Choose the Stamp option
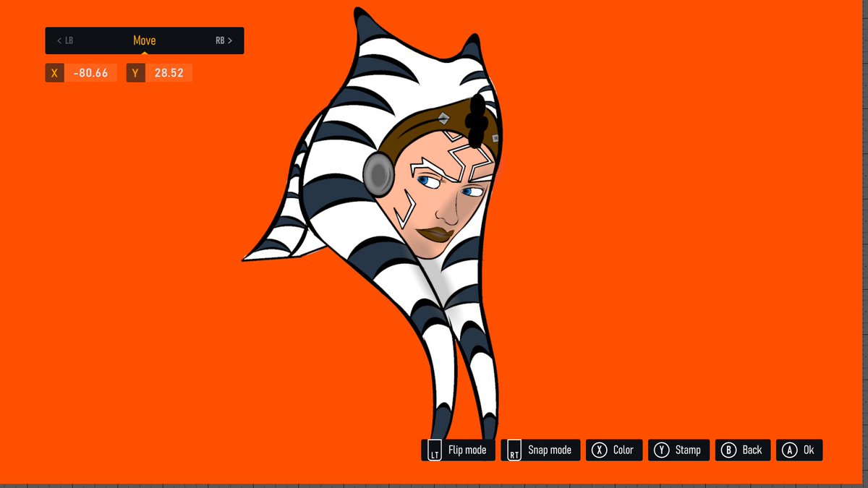Image resolution: width=868 pixels, height=488 pixels. (679, 450)
